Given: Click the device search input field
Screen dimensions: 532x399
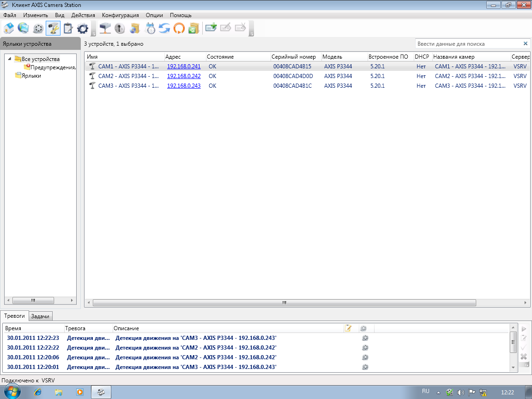Looking at the screenshot, I should click(468, 44).
